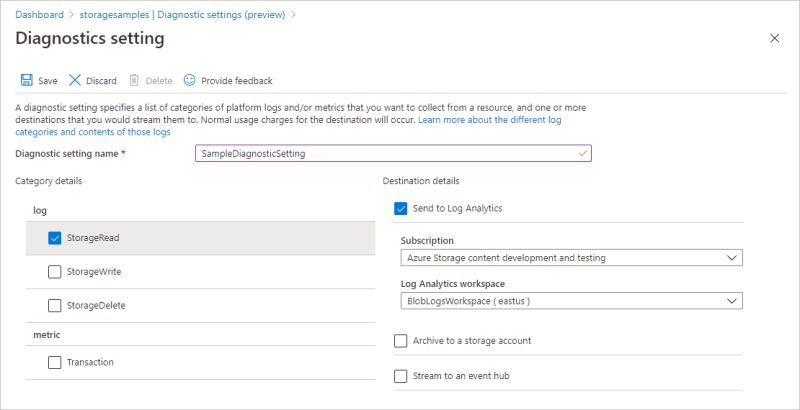Click the Save label in the toolbar
The width and height of the screenshot is (800, 410).
click(x=47, y=81)
